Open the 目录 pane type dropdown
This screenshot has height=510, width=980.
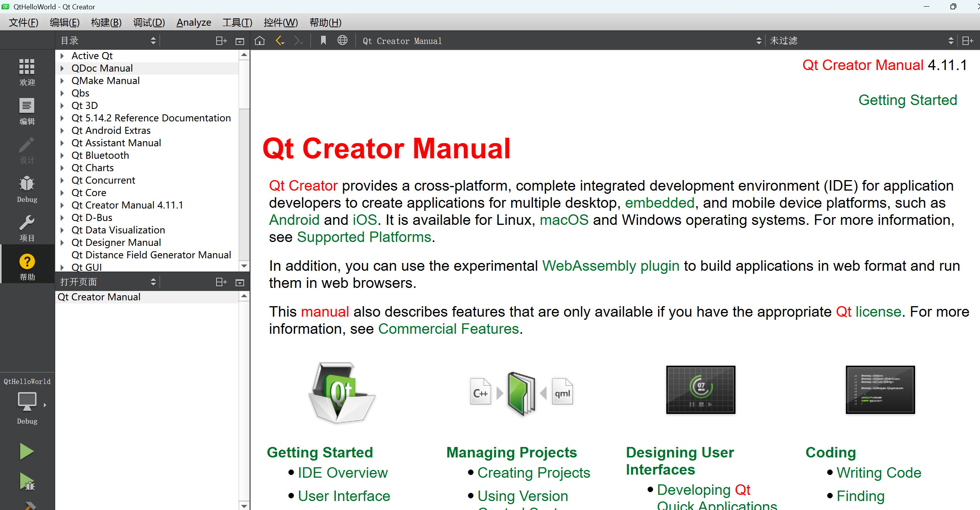[108, 41]
